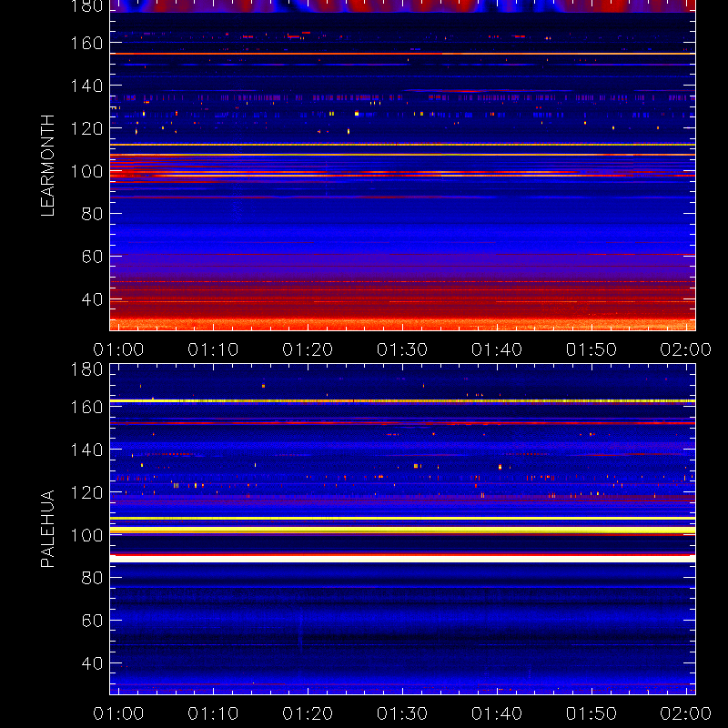
Task: Select the 120 tick label on LEARMONTH plot
Action: 86,128
